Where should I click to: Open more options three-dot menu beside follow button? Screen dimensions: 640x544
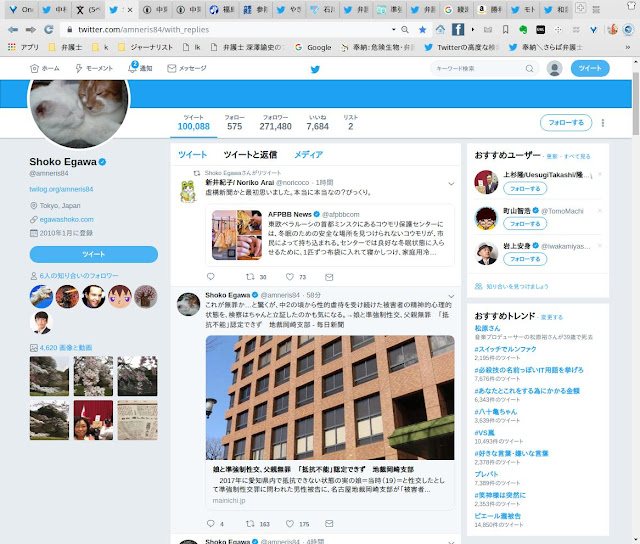(603, 123)
